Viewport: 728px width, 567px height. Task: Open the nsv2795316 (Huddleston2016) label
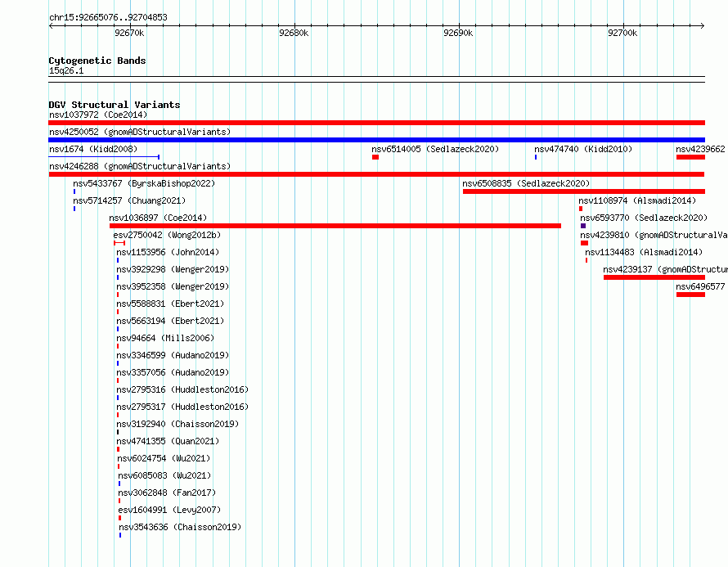pyautogui.click(x=182, y=389)
